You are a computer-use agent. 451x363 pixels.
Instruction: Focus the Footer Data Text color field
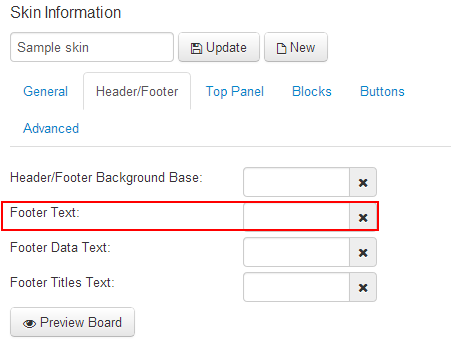point(296,252)
